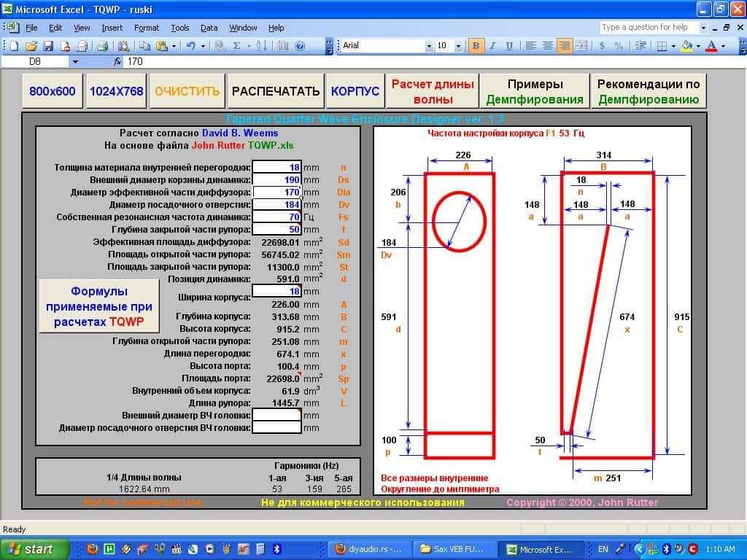Print the sheet using the printer icon
The width and height of the screenshot is (747, 560).
tap(102, 46)
